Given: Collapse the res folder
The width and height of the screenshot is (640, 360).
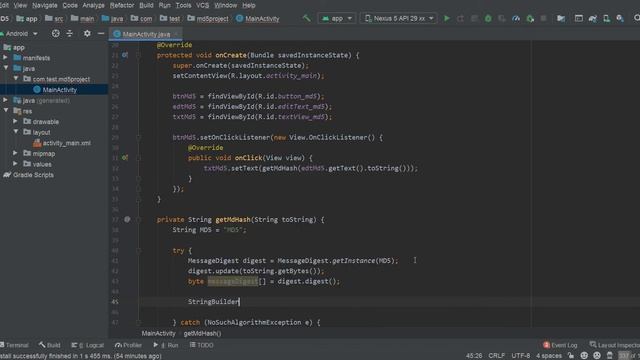Looking at the screenshot, I should pos(6,111).
